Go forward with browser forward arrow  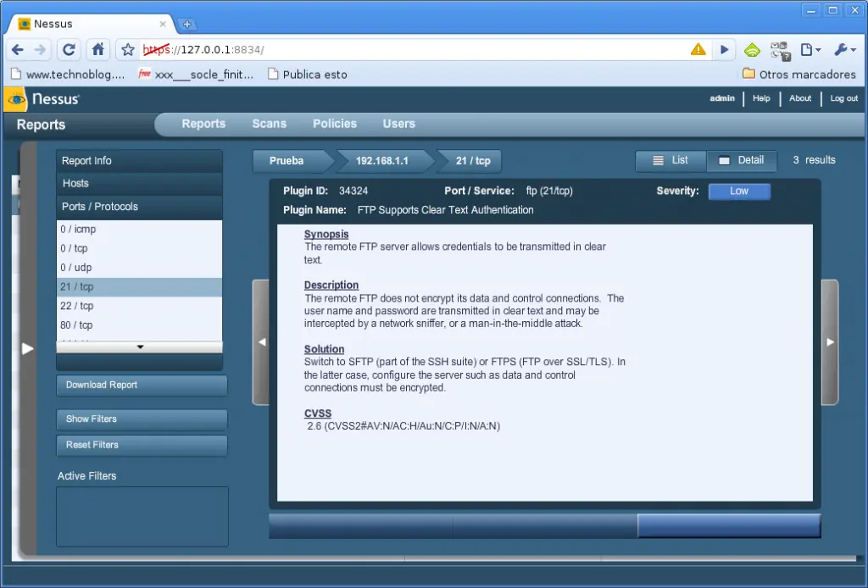click(x=40, y=50)
